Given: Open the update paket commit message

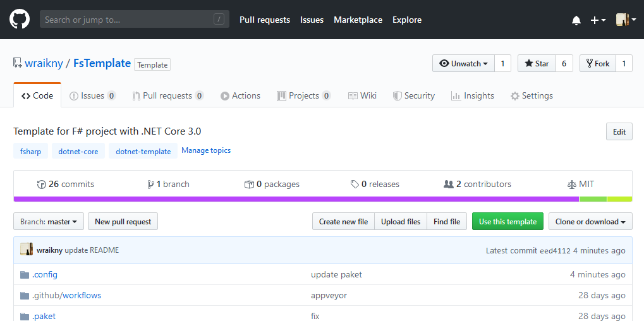Looking at the screenshot, I should pos(336,274).
